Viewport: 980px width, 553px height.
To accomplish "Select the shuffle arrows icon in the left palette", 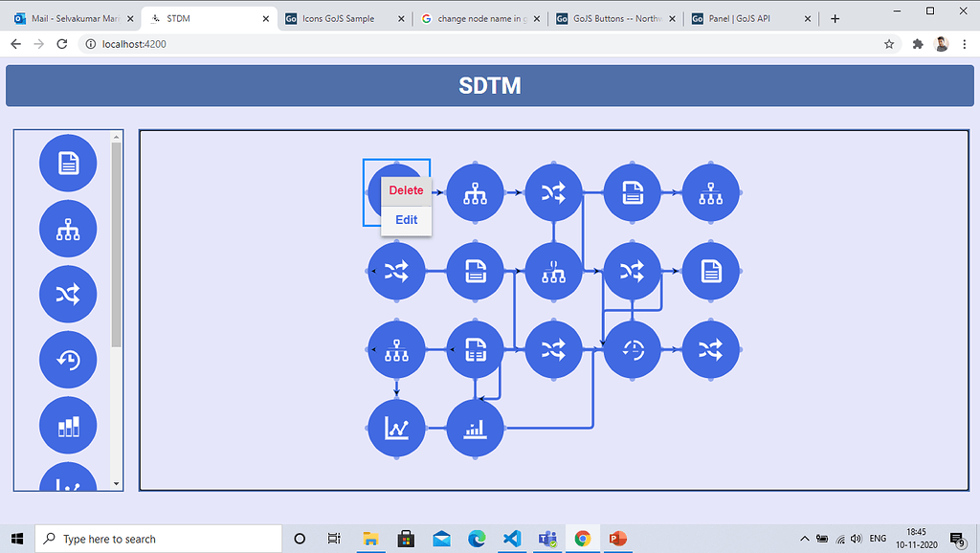I will pos(68,294).
